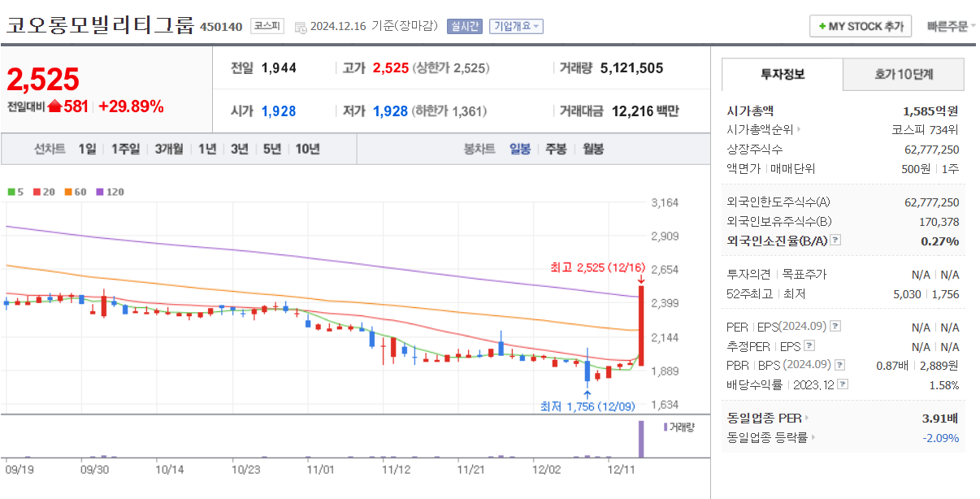Viewport: 980px width, 499px height.
Task: Click the -2.09% sector change value
Action: (x=940, y=438)
